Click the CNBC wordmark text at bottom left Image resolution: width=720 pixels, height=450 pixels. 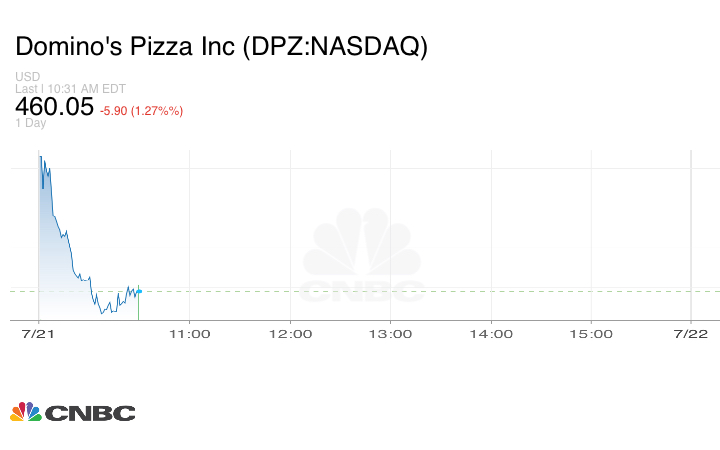pyautogui.click(x=89, y=412)
